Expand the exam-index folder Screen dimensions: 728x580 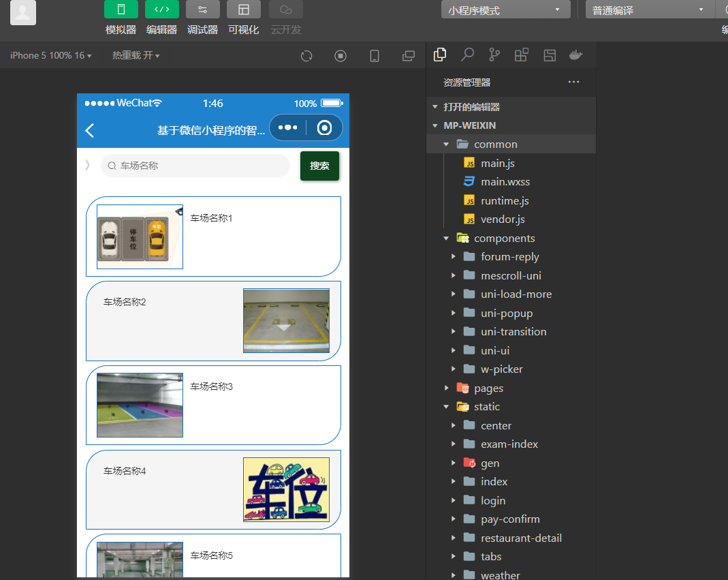(x=511, y=444)
